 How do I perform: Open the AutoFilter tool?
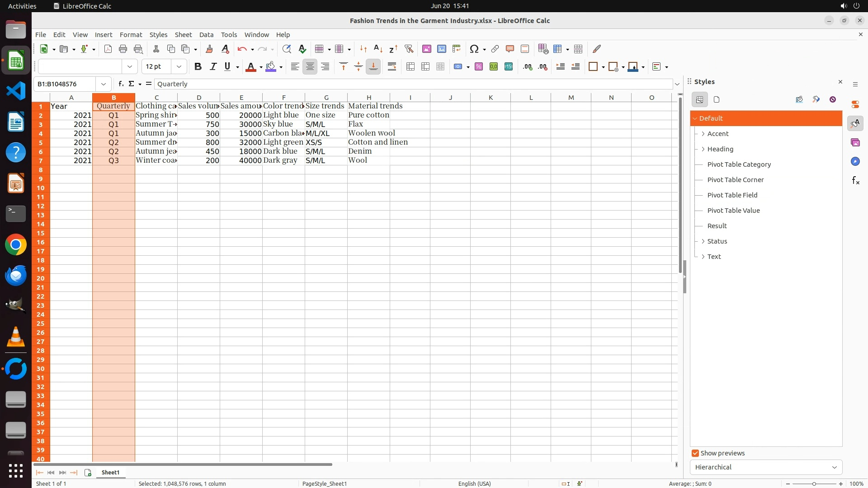click(x=409, y=49)
